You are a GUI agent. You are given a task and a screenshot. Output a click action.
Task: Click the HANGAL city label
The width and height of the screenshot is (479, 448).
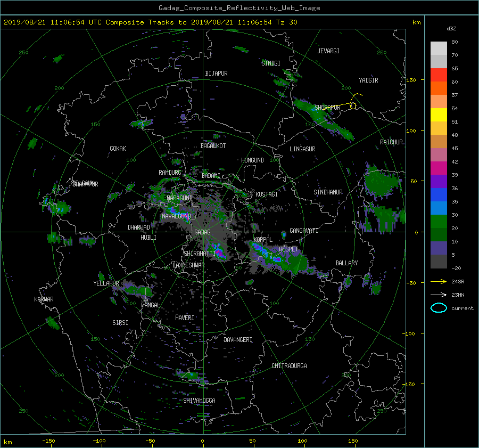point(151,305)
